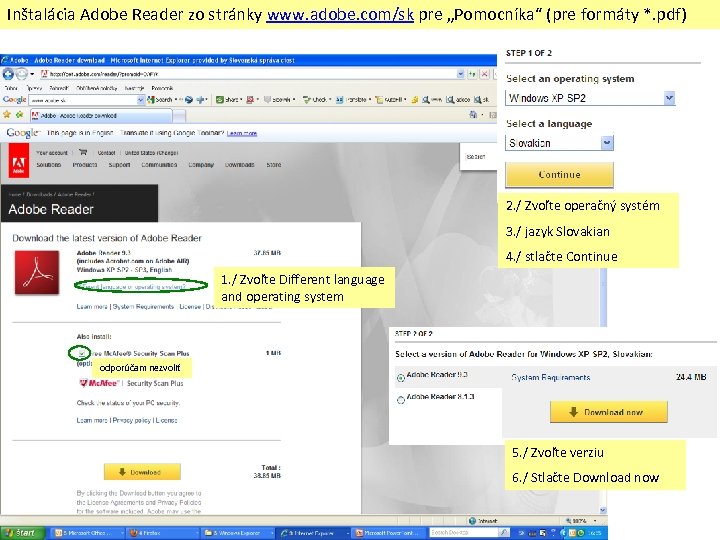Image resolution: width=720 pixels, height=540 pixels.
Task: Click the Adobe Reader PDF icon
Action: (x=37, y=272)
